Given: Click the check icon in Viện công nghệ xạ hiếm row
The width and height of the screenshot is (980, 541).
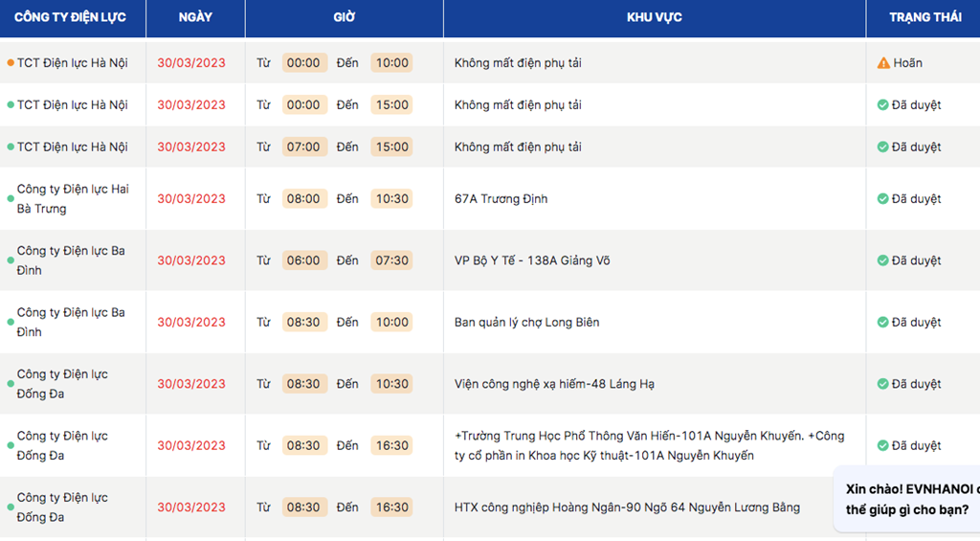Looking at the screenshot, I should click(883, 384).
